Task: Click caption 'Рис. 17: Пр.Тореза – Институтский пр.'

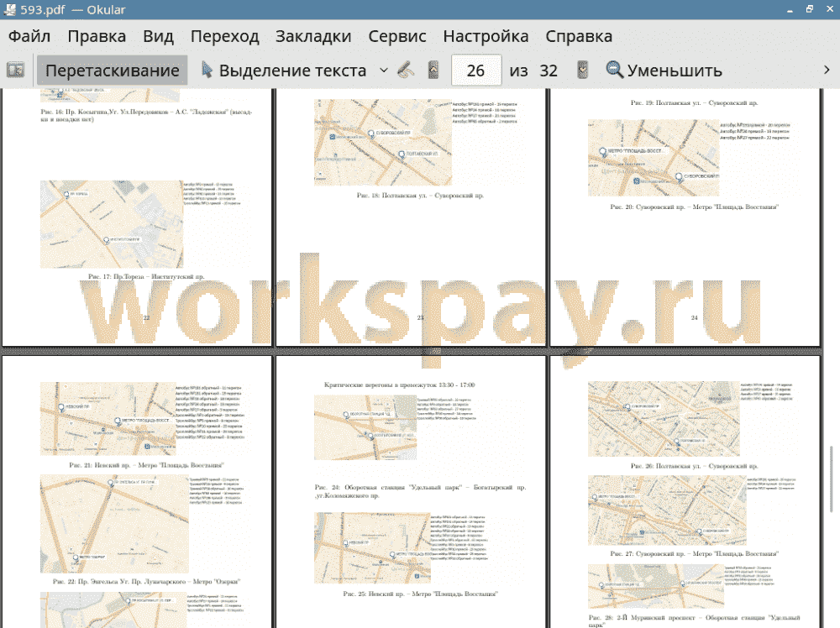Action: tap(146, 277)
